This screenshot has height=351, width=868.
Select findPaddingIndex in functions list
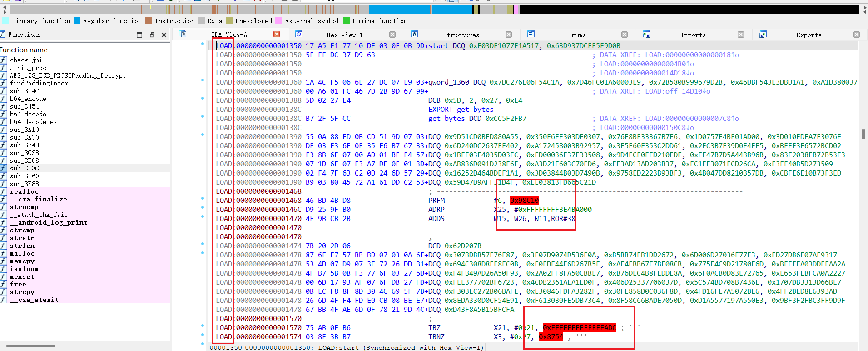pos(39,83)
